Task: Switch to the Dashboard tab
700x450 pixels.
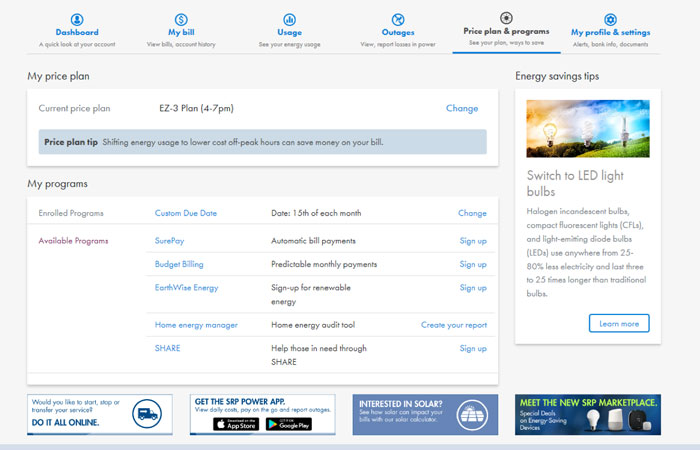Action: click(77, 33)
